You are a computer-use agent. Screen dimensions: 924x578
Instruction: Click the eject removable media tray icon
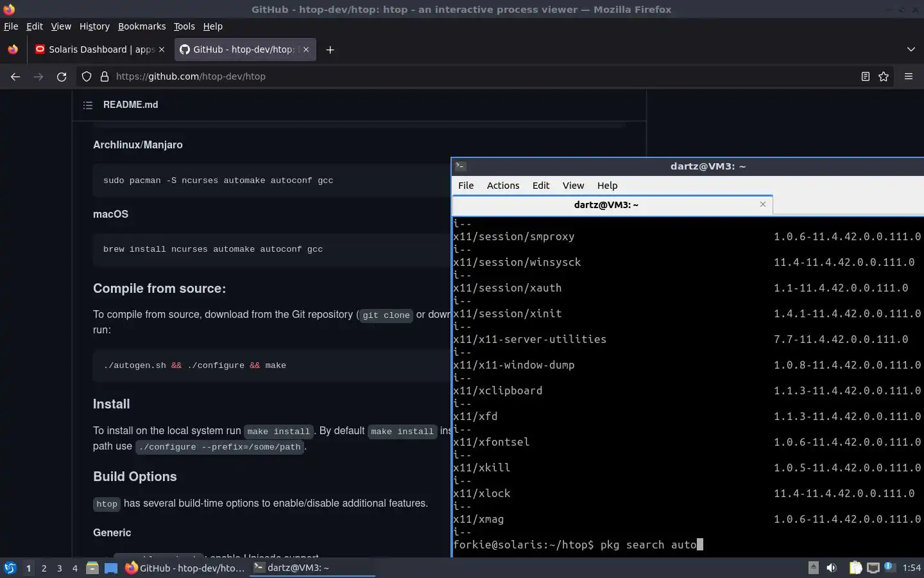(813, 567)
